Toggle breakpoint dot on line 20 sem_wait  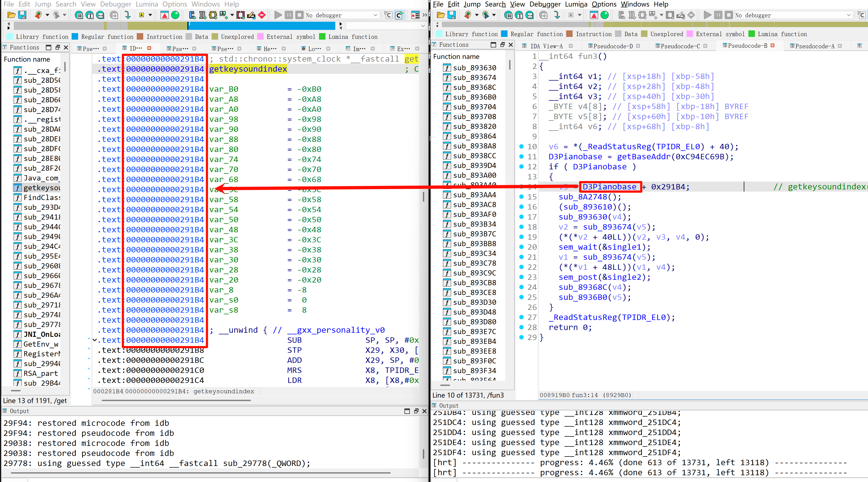[521, 247]
